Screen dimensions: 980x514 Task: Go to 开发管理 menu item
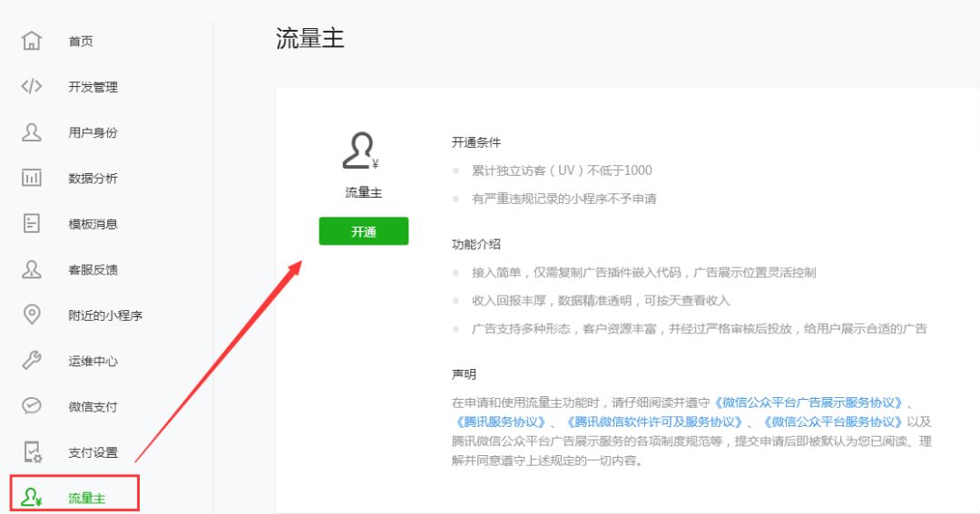click(93, 87)
